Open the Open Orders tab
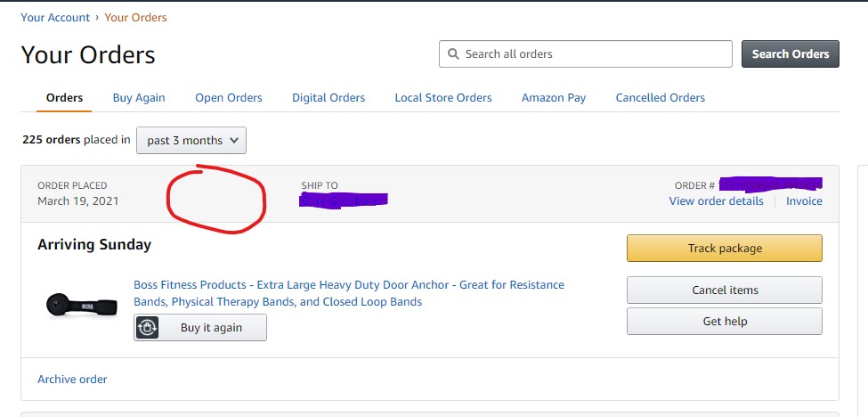868x417 pixels. 229,98
